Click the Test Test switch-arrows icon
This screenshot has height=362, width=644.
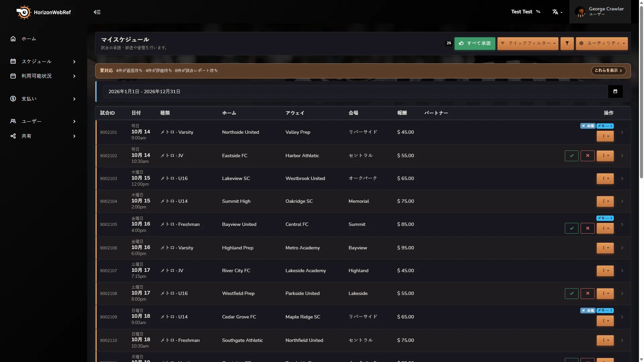(x=538, y=12)
